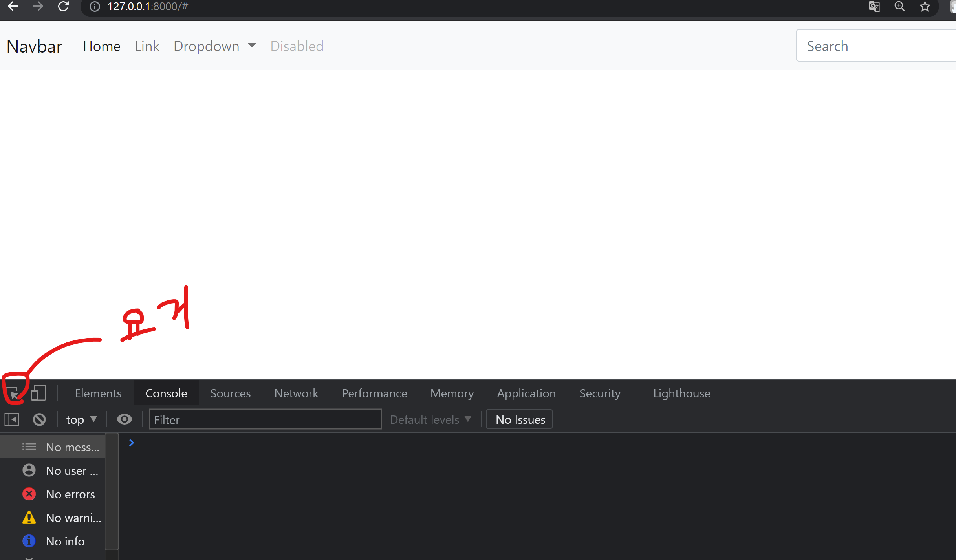Click the console Filter input field
956x560 pixels.
click(x=265, y=420)
